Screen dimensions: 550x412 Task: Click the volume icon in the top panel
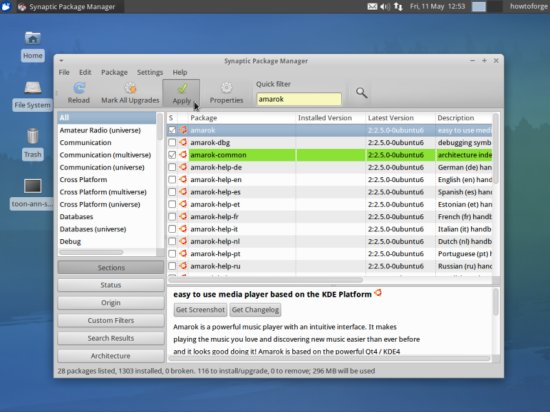tap(385, 6)
